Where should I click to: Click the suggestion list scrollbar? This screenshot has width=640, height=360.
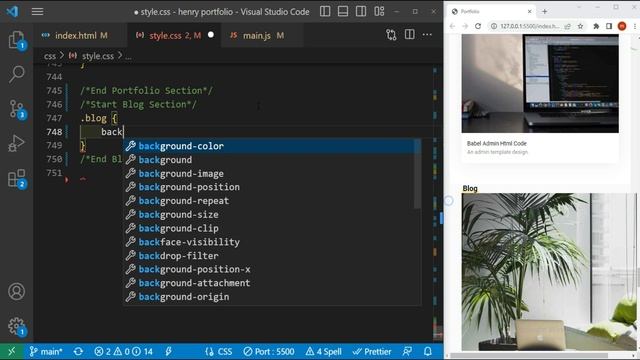[x=418, y=174]
